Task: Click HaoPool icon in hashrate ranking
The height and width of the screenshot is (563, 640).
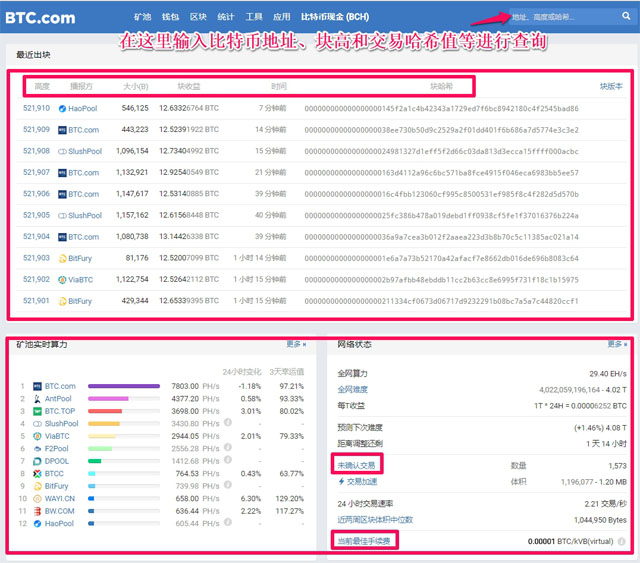Action: 37,523
